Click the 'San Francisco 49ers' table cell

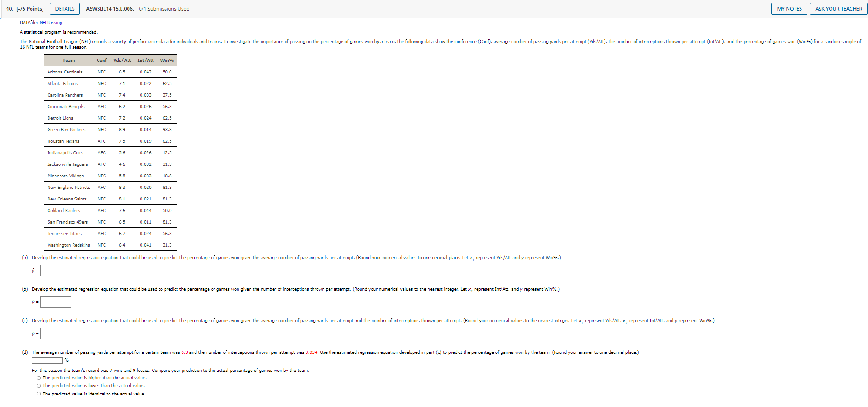(68, 222)
